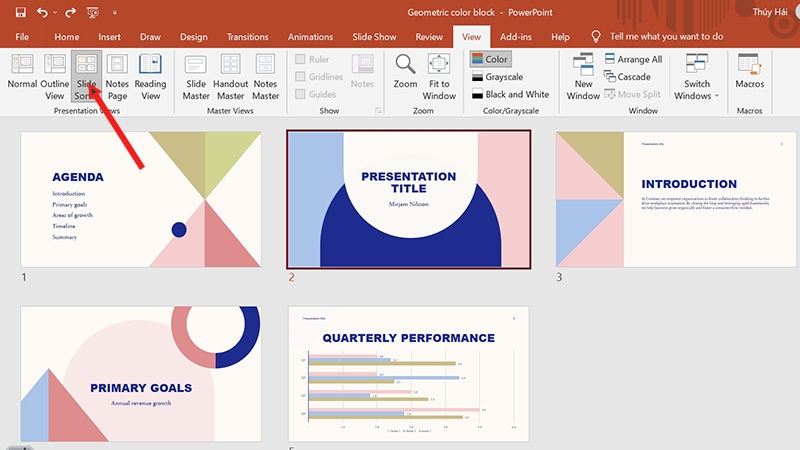Open the File menu
Viewport: 800px width, 450px height.
(x=22, y=37)
